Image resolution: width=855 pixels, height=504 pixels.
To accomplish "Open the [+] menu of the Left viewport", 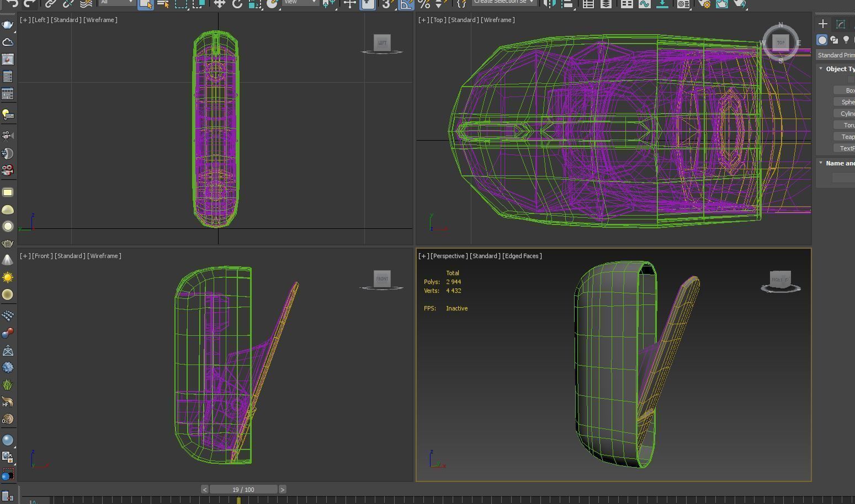I will (x=25, y=20).
